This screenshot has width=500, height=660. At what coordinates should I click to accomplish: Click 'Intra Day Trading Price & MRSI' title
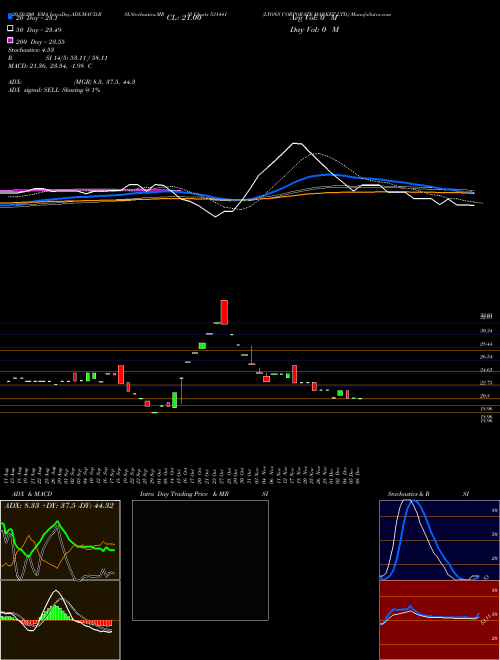[x=204, y=494]
